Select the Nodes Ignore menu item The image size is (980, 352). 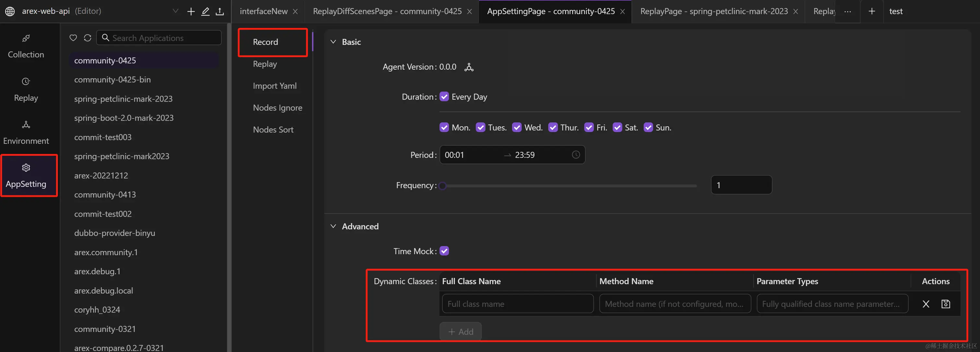[277, 108]
